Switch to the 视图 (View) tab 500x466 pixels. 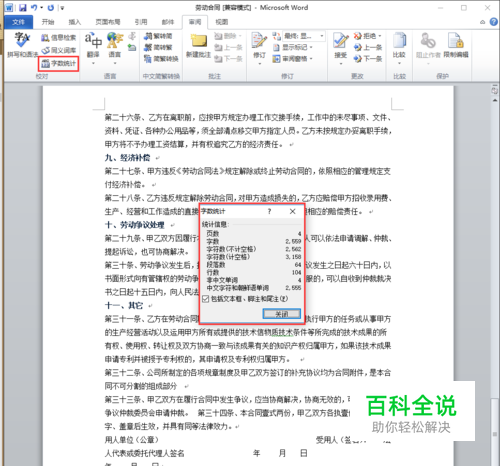coord(222,22)
